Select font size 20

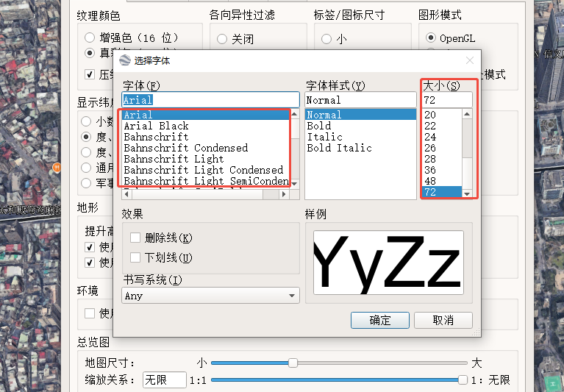coord(442,115)
